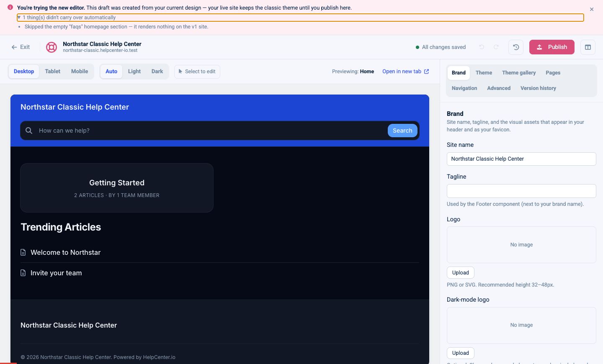Toggle the side panel layout icon
The height and width of the screenshot is (364, 603).
click(x=588, y=47)
